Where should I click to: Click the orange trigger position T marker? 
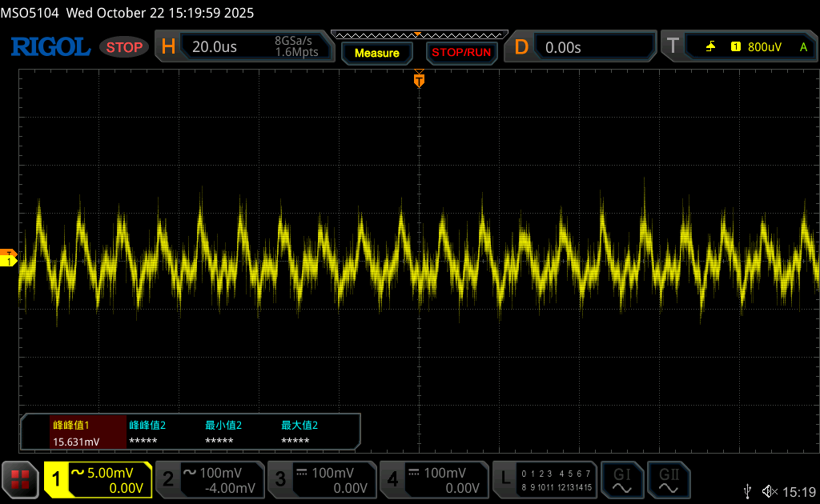419,80
